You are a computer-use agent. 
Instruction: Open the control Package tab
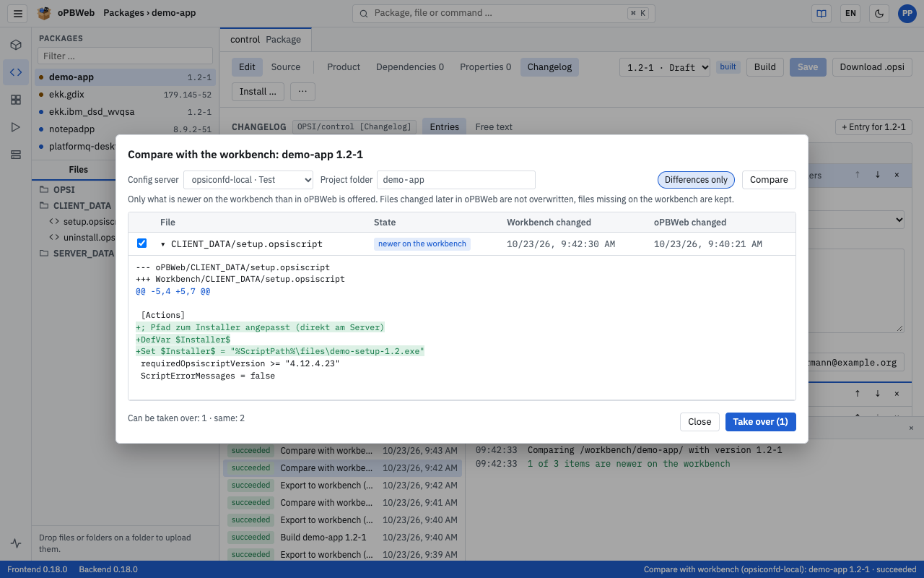click(x=266, y=40)
